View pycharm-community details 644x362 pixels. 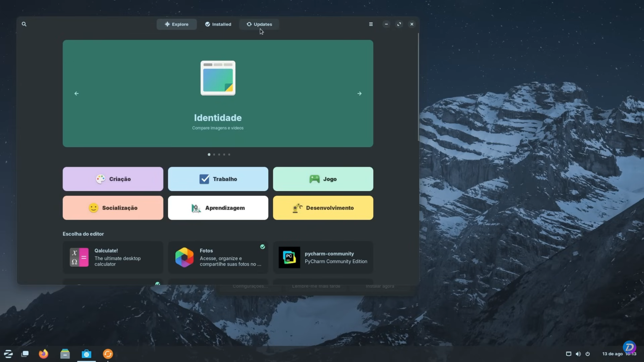click(x=323, y=257)
